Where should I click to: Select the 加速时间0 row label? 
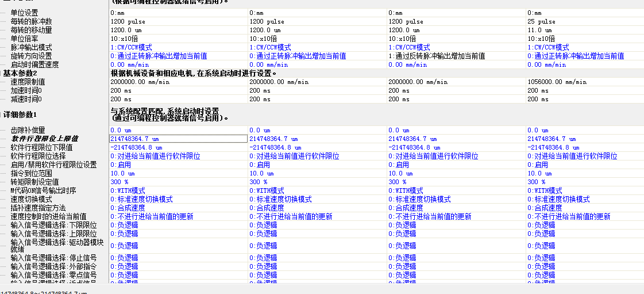tap(26, 90)
